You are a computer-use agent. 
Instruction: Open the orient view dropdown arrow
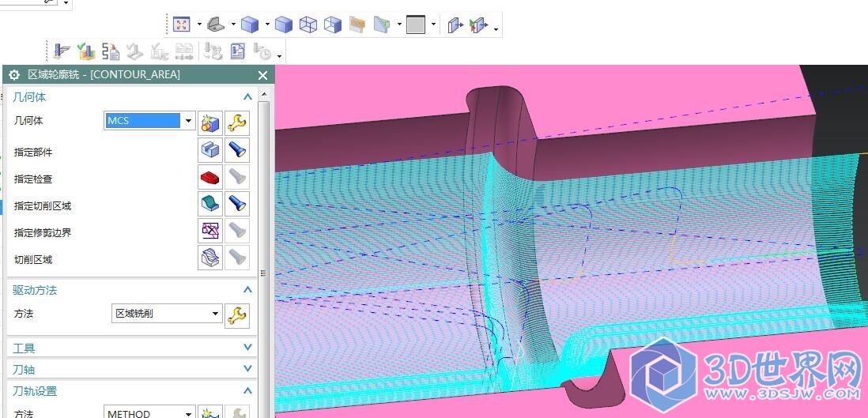pos(233,24)
